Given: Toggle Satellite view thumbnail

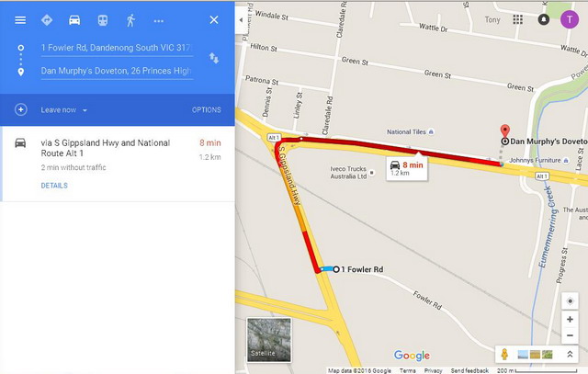Looking at the screenshot, I should tap(269, 340).
